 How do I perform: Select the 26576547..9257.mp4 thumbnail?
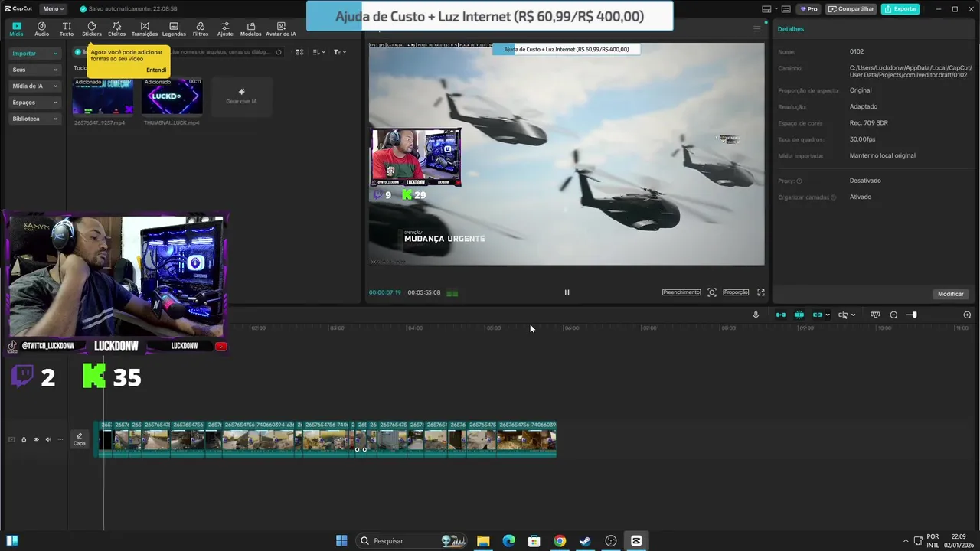(103, 96)
